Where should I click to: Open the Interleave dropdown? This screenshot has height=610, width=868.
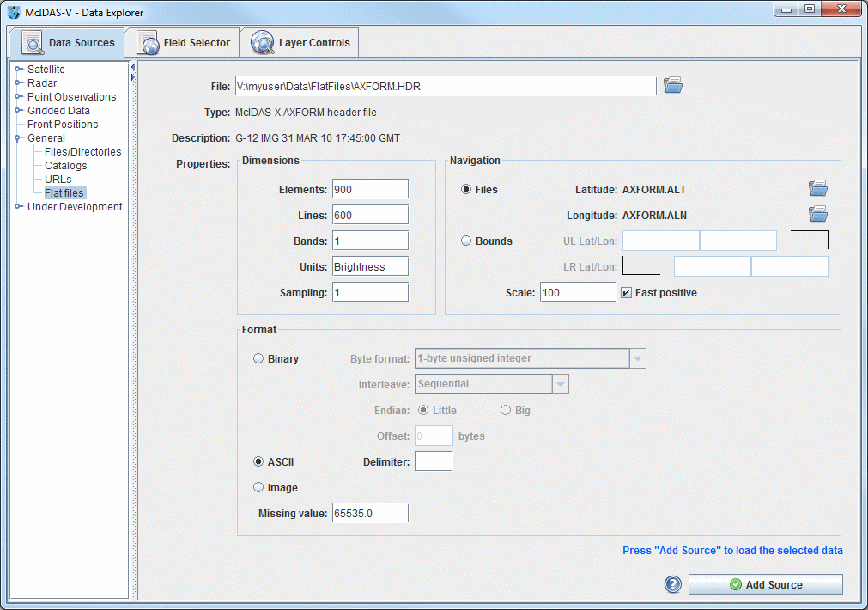tap(560, 384)
